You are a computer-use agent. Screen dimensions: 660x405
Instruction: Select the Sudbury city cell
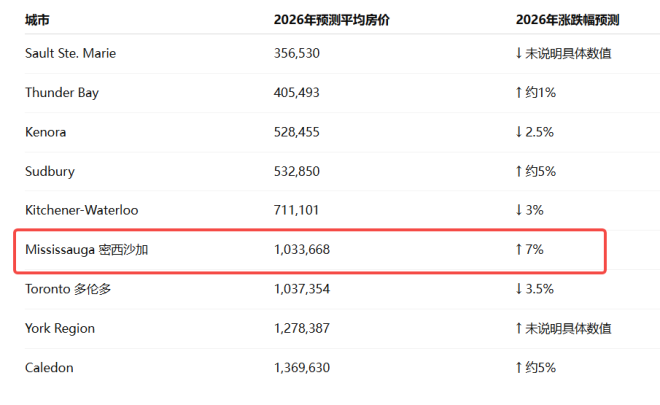[50, 171]
